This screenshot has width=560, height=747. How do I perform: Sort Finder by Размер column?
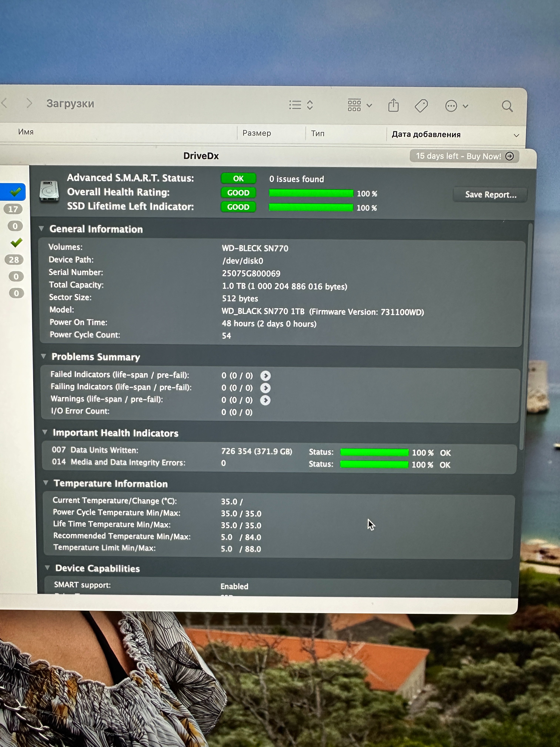coord(256,133)
